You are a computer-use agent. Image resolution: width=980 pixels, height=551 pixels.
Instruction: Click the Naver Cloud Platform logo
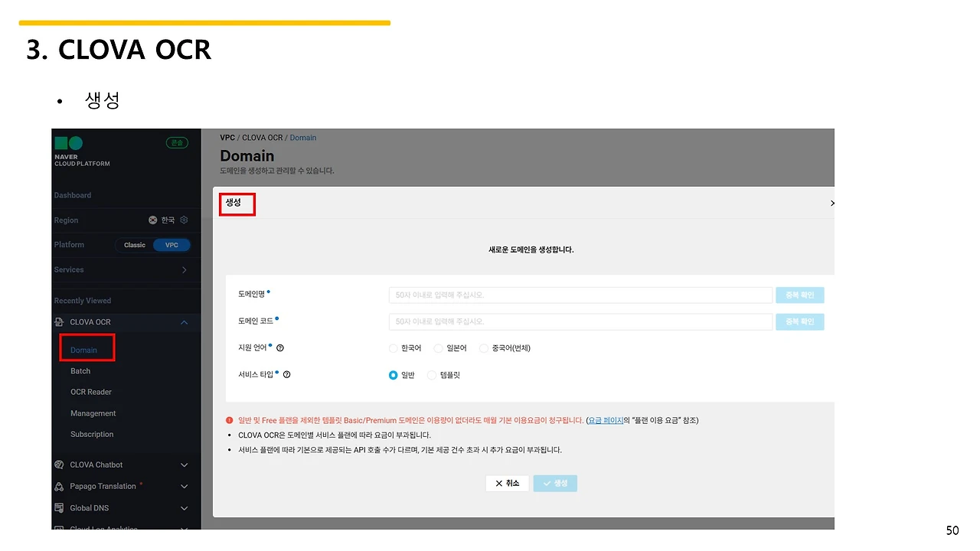pyautogui.click(x=82, y=151)
